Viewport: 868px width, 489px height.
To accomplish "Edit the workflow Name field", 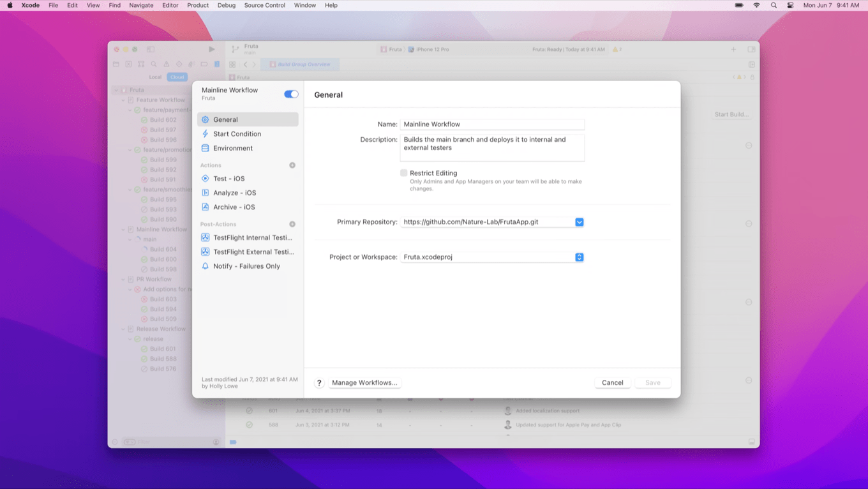I will (492, 124).
